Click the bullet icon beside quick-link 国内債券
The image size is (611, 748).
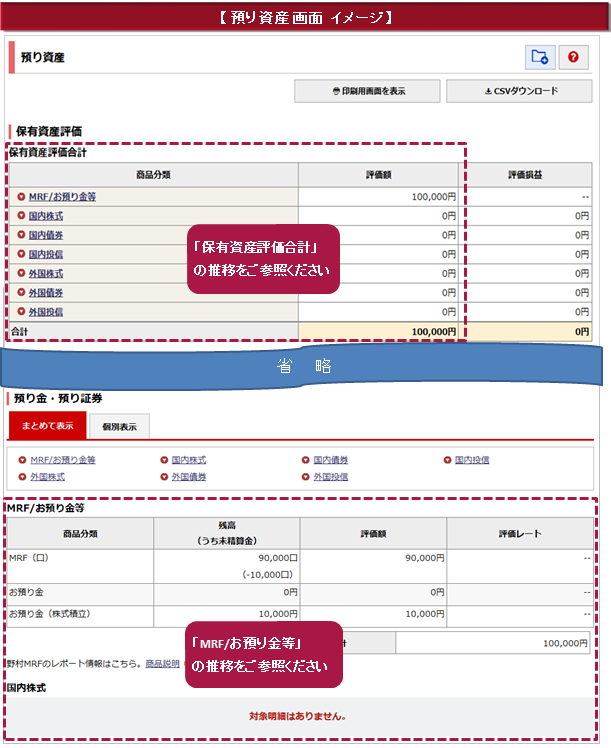tap(306, 460)
